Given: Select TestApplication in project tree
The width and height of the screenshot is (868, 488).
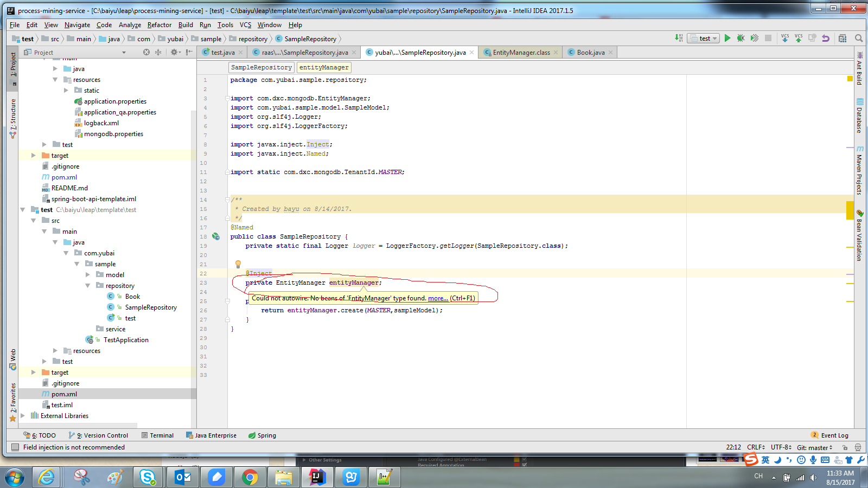Looking at the screenshot, I should pos(126,340).
